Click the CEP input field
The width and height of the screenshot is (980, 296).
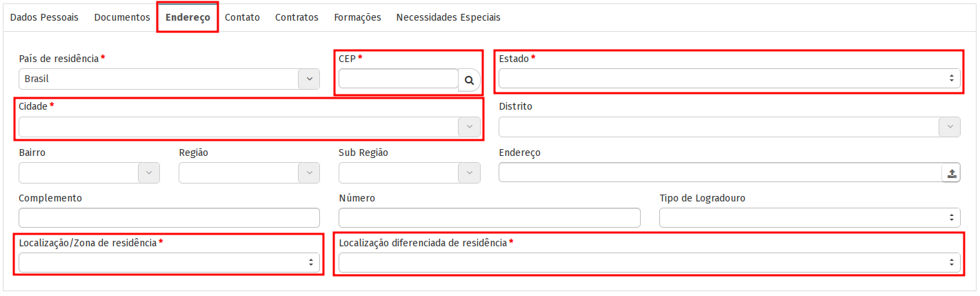pyautogui.click(x=398, y=79)
